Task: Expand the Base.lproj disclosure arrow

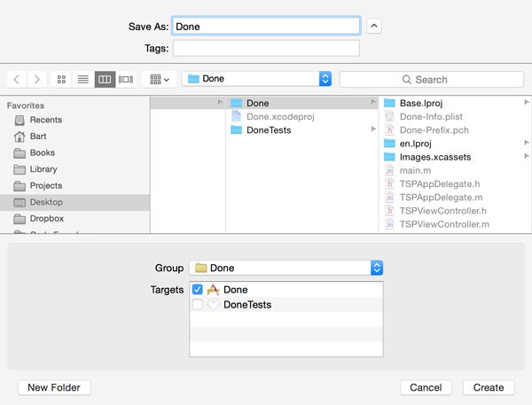Action: click(x=526, y=102)
